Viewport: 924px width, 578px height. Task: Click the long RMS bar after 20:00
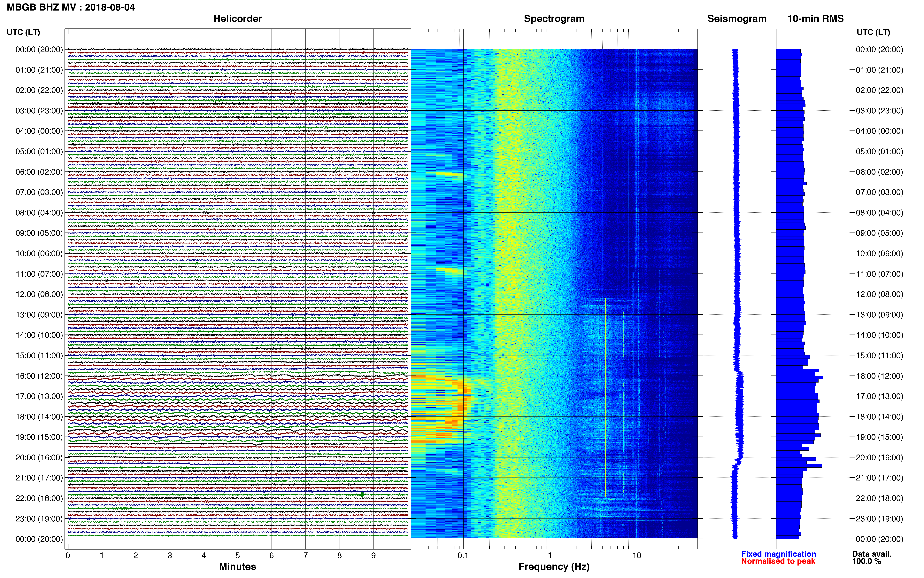(x=799, y=466)
